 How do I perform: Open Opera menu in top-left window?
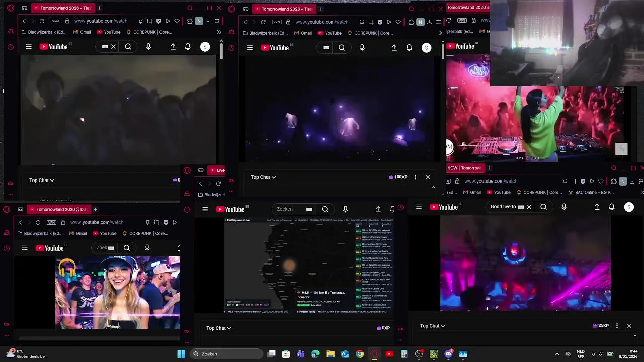point(11,8)
